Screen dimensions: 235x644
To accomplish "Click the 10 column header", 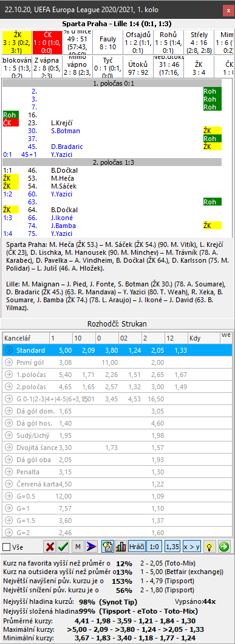I will [83, 339].
